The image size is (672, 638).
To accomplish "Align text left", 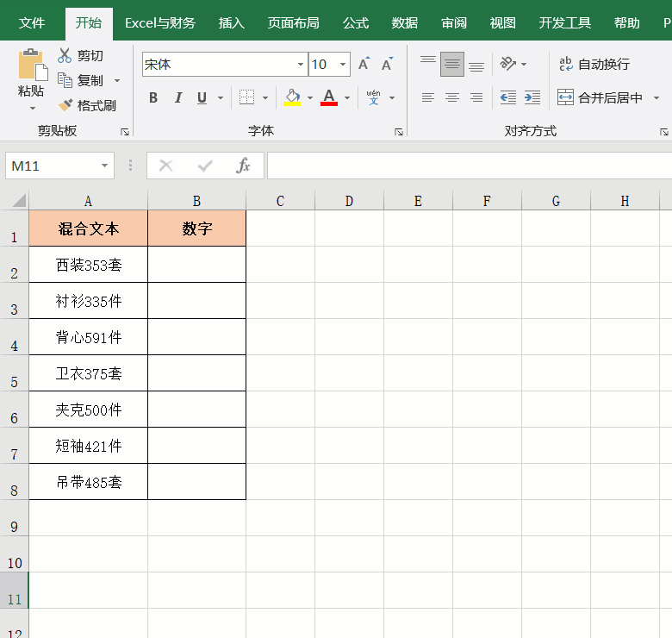I will pos(427,97).
